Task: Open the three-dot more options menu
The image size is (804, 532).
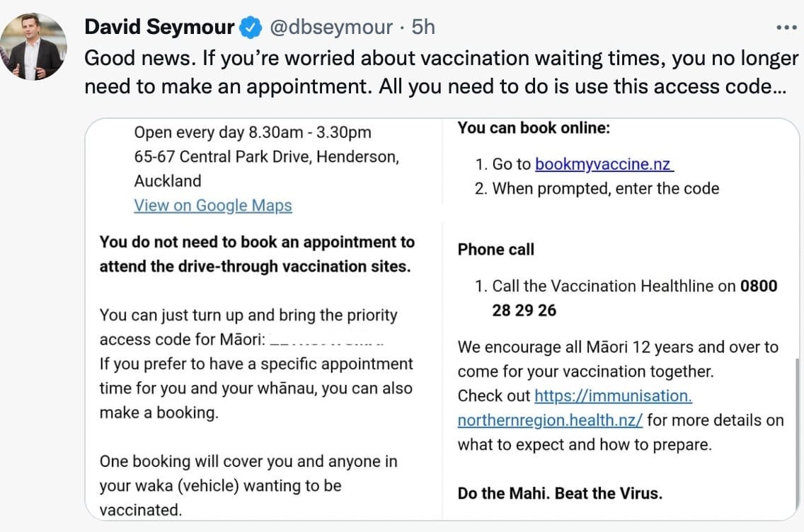Action: pyautogui.click(x=786, y=28)
